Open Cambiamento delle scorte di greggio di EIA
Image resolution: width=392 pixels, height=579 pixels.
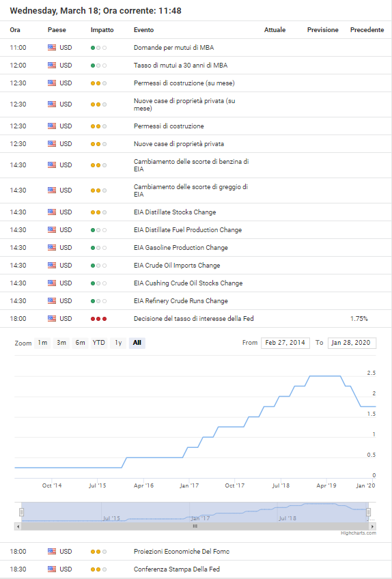[x=191, y=190]
